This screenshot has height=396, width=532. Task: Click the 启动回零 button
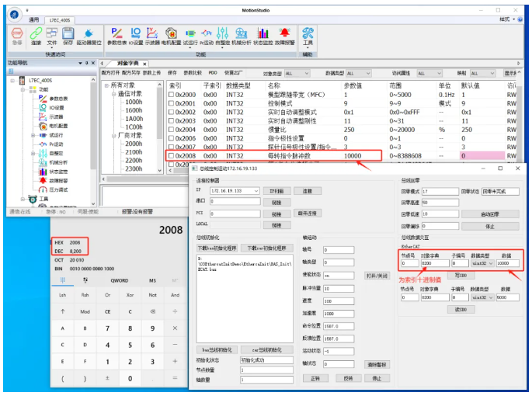click(490, 214)
